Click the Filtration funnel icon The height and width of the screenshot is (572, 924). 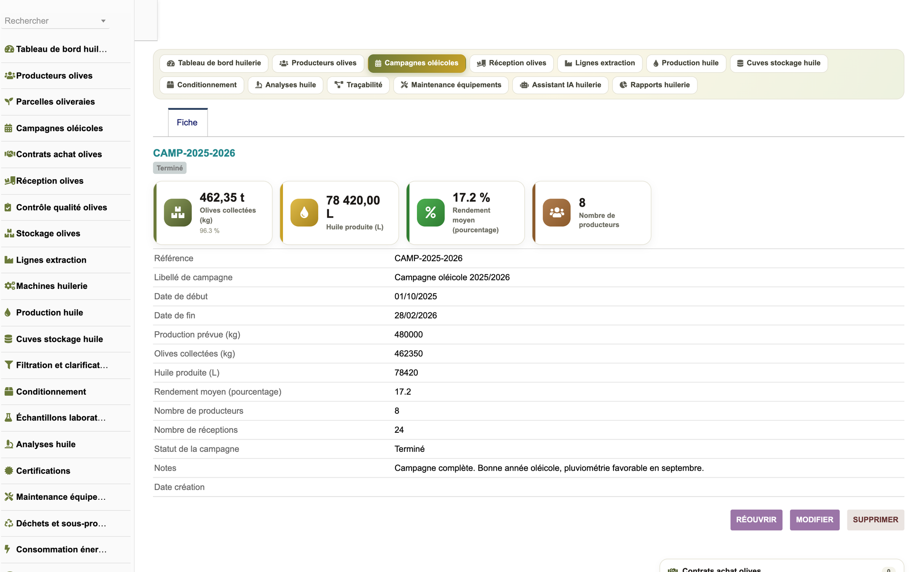point(9,365)
